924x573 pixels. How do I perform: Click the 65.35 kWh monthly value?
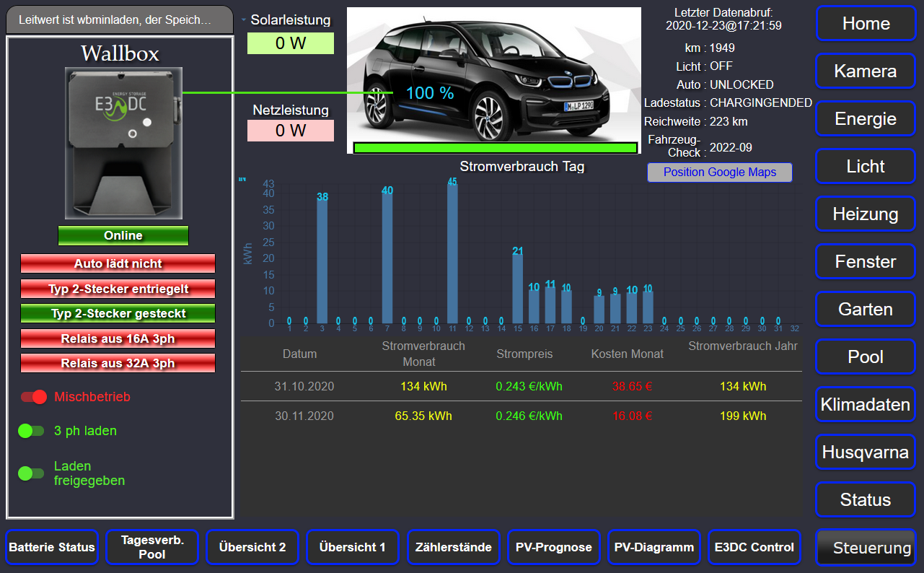tap(423, 416)
